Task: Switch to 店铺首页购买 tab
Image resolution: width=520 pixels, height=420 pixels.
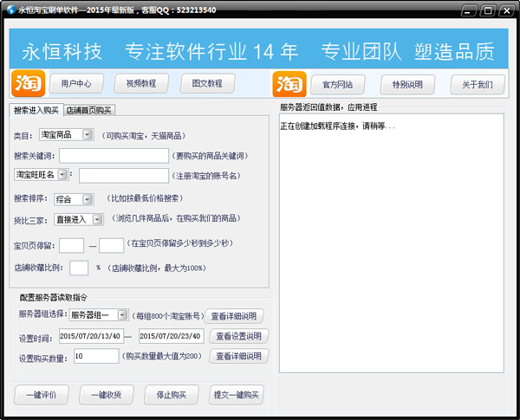Action: [x=90, y=110]
